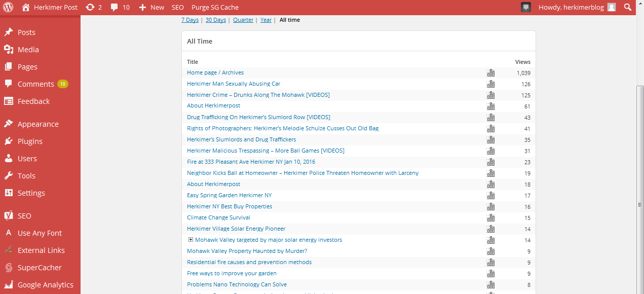Switch to the 7 Days stats period
This screenshot has height=294, width=644.
tap(190, 20)
